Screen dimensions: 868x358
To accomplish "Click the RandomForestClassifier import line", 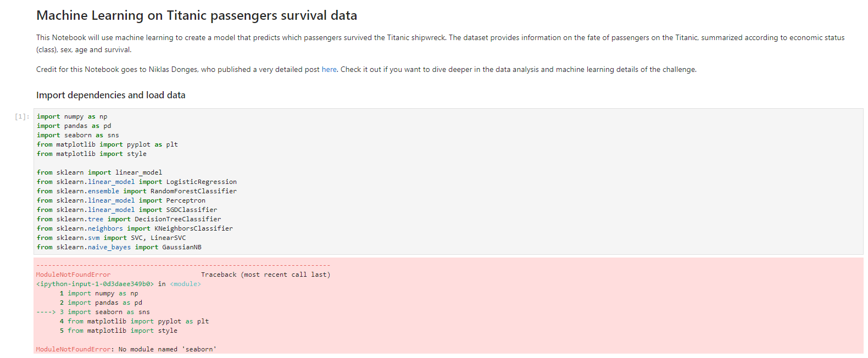I will coord(137,191).
